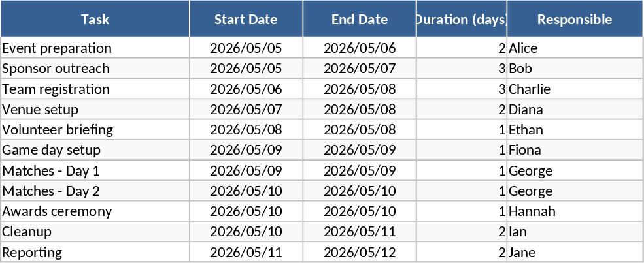Select the Event preparation task cell
Image resolution: width=644 pixels, height=263 pixels.
[x=57, y=48]
